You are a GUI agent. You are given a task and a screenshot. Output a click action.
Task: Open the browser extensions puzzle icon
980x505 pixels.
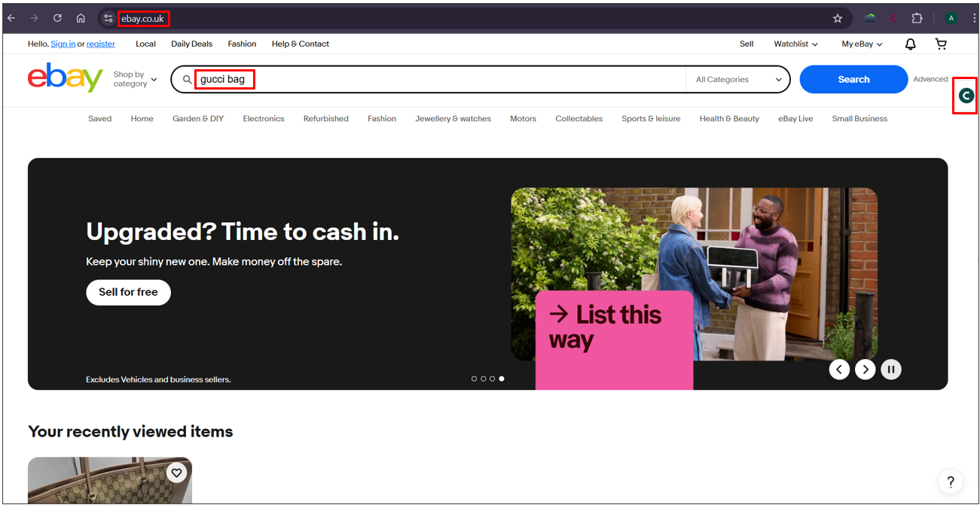917,18
